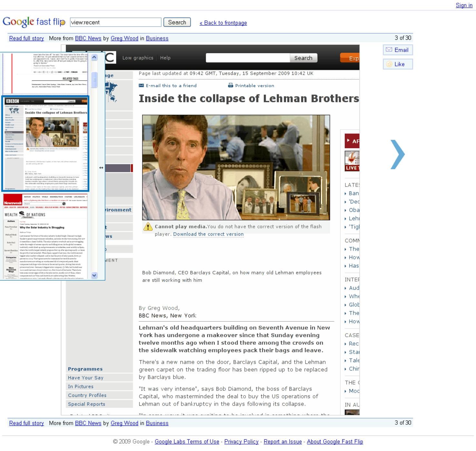The image size is (476, 451).
Task: Click the Sign in link
Action: click(x=464, y=5)
